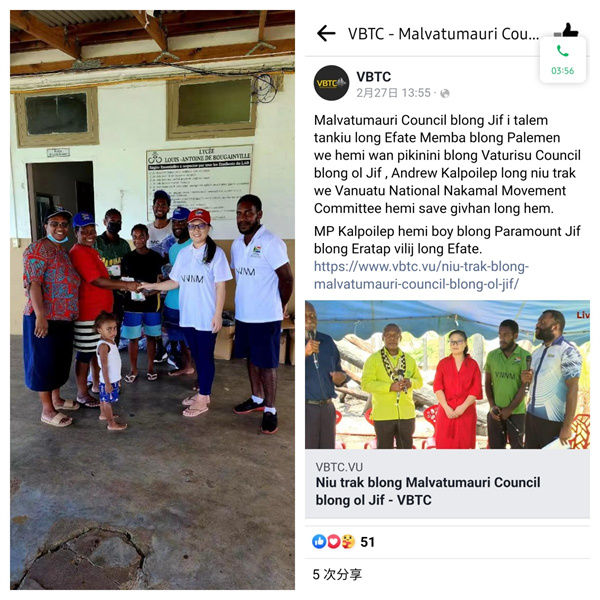The height and width of the screenshot is (600, 600).
Task: Tap the 03:56 call duration timer
Action: click(562, 71)
